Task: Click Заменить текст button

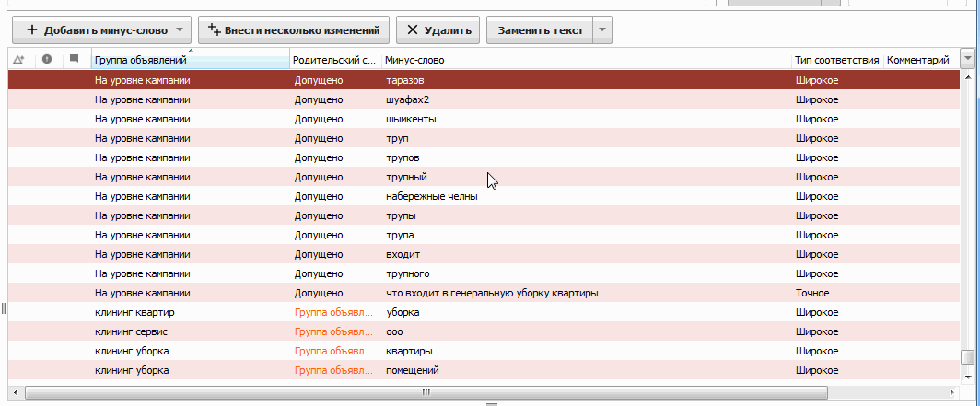Action: pyautogui.click(x=540, y=30)
